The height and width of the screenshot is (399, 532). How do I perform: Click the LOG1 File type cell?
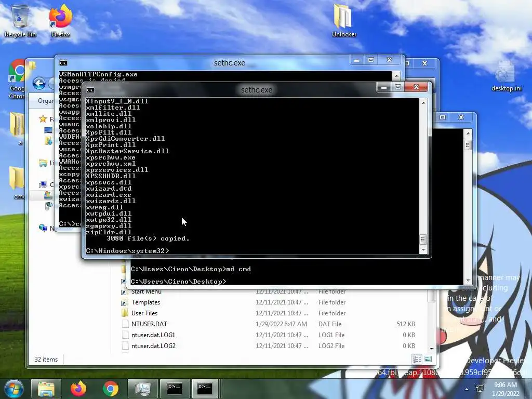pyautogui.click(x=331, y=335)
